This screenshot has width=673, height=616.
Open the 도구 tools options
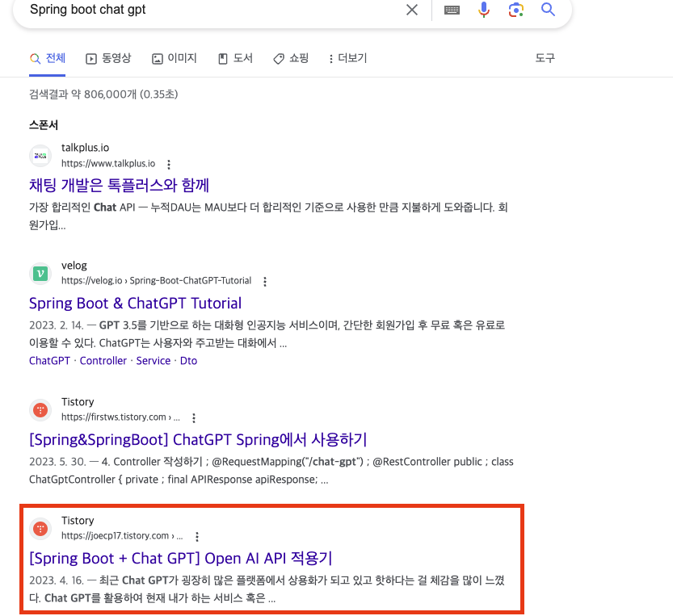point(545,58)
